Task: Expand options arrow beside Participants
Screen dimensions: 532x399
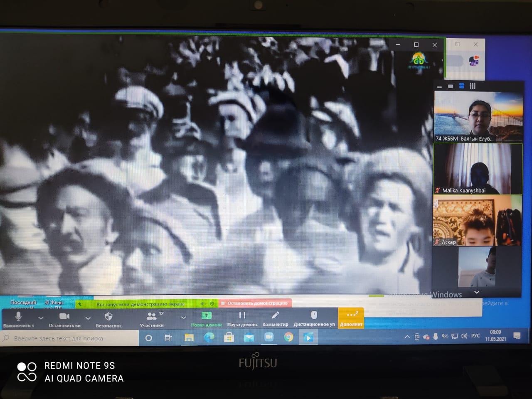Action: 183,318
